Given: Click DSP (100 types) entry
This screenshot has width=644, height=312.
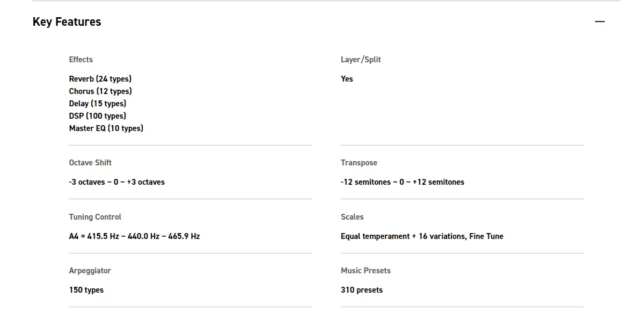Looking at the screenshot, I should tap(98, 116).
